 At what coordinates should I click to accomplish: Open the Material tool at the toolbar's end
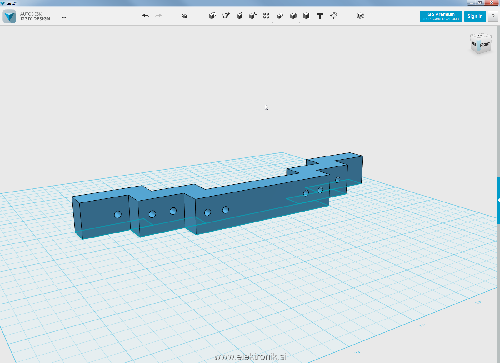pos(360,16)
